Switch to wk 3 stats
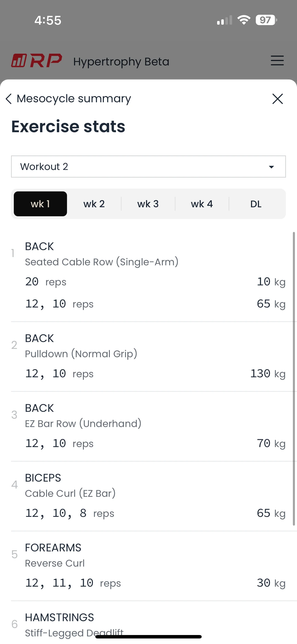297x644 pixels. (148, 204)
